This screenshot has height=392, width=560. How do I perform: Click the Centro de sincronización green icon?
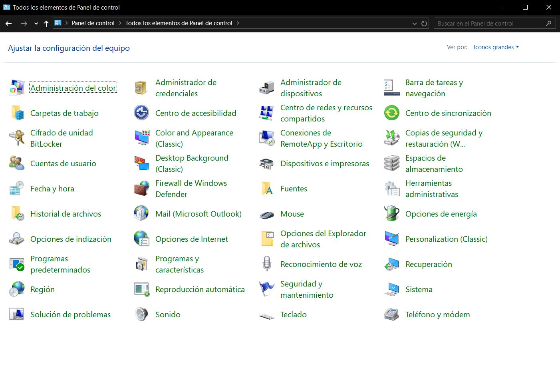click(x=391, y=113)
